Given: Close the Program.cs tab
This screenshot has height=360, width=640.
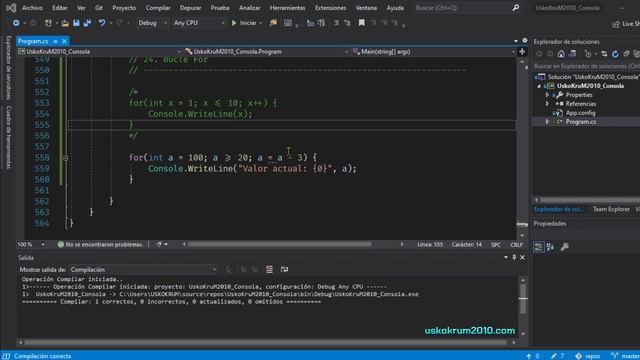Looking at the screenshot, I should pyautogui.click(x=64, y=41).
